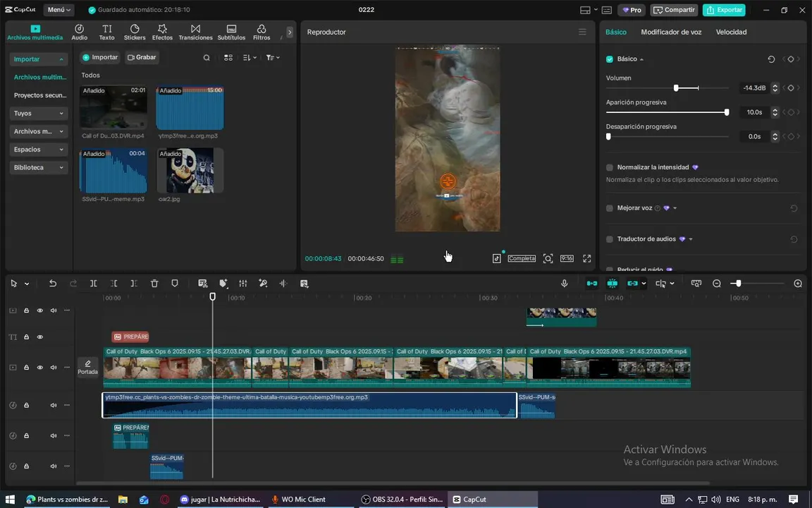Zoom out the timeline

coord(717,283)
